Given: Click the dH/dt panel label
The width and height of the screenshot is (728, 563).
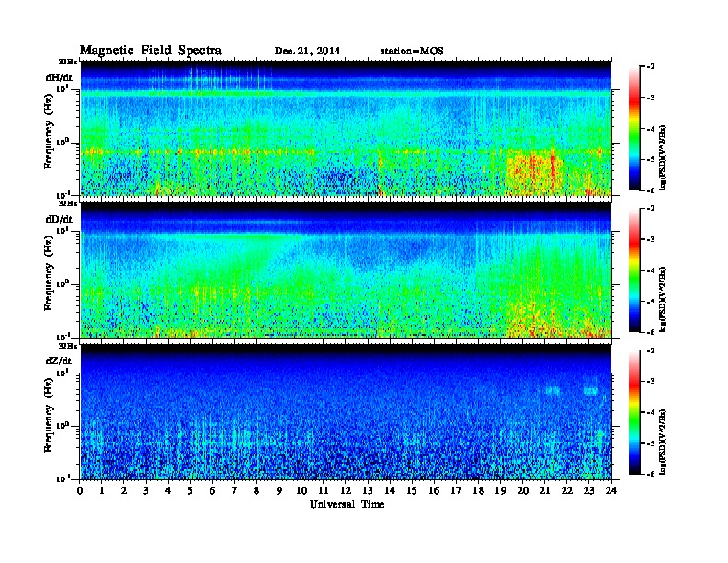Looking at the screenshot, I should coord(59,76).
